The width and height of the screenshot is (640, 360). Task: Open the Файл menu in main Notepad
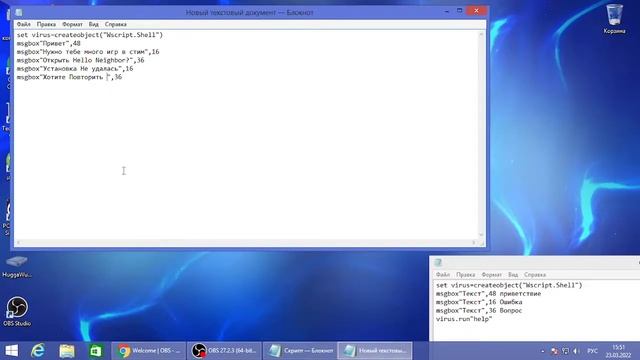[x=23, y=24]
